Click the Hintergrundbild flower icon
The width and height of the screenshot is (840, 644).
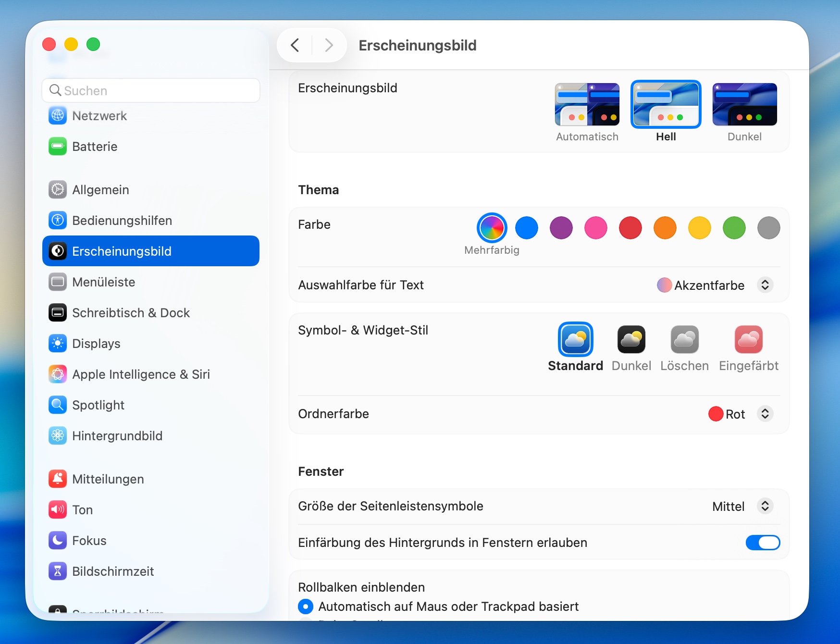click(x=58, y=436)
